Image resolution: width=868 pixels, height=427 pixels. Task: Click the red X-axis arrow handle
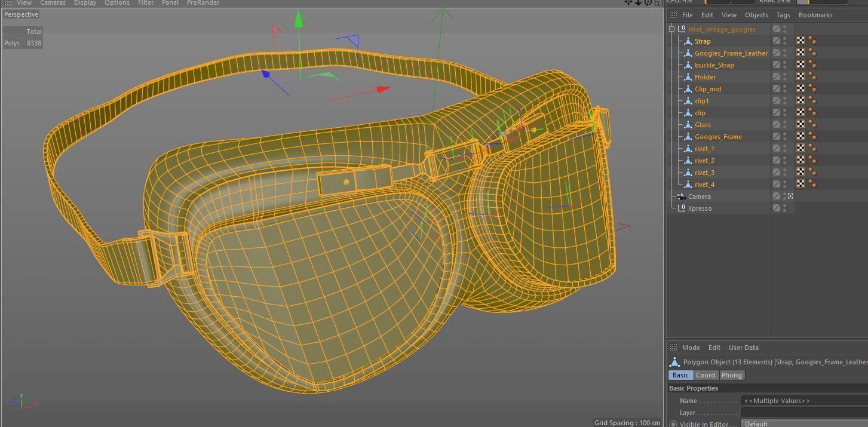(382, 90)
